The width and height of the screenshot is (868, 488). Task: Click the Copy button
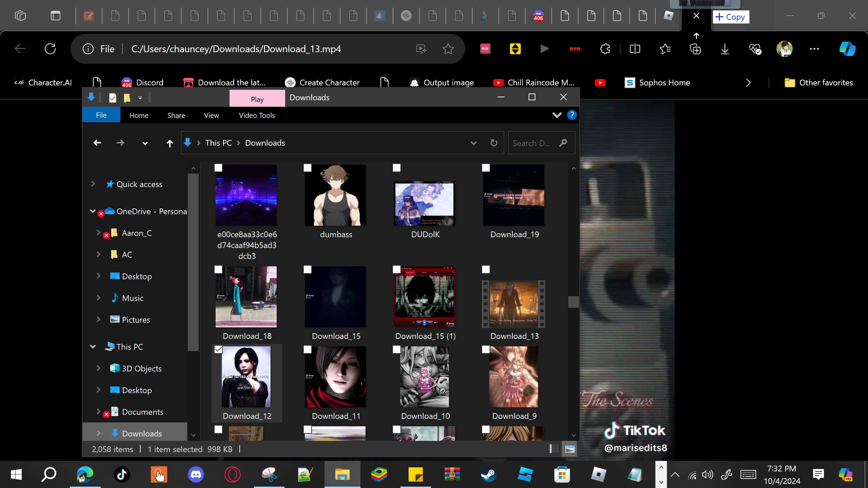pos(731,17)
